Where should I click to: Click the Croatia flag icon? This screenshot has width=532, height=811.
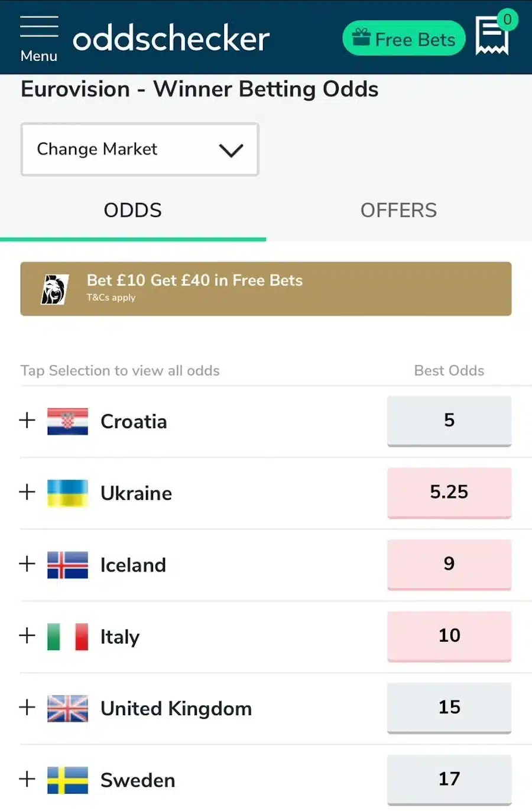click(x=67, y=421)
